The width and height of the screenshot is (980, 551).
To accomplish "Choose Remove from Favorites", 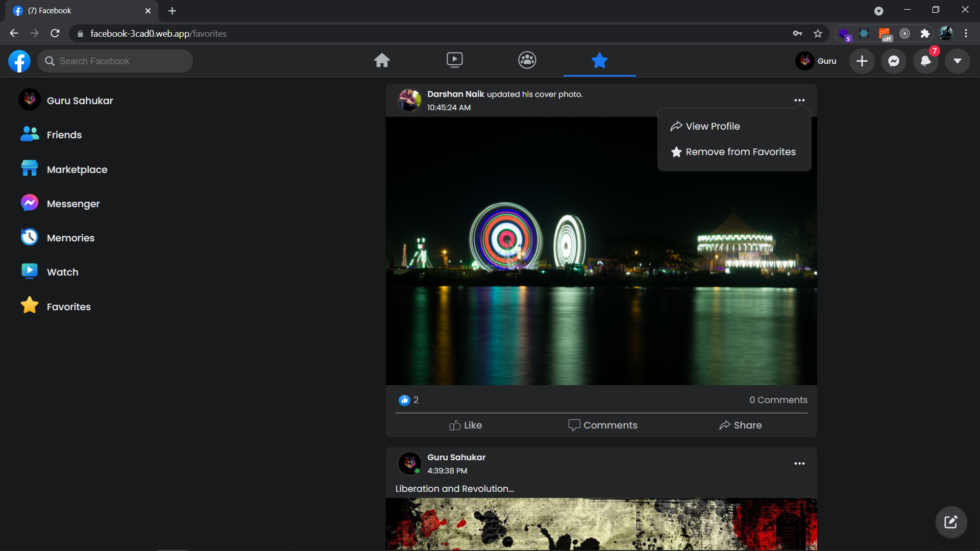I will coord(734,152).
